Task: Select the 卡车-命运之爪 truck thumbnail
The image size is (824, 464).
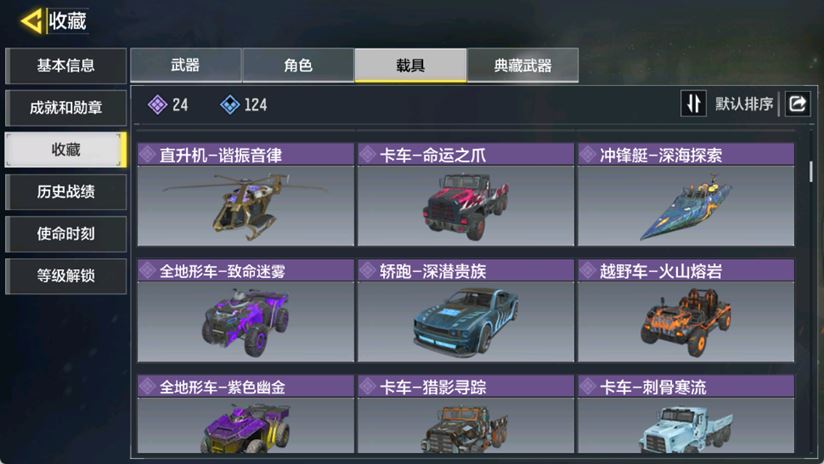Action: pos(466,206)
